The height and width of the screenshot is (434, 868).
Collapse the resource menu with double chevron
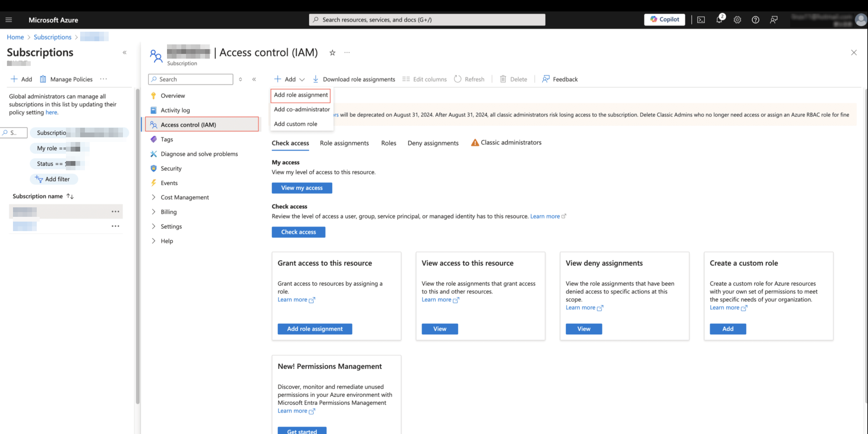[254, 79]
